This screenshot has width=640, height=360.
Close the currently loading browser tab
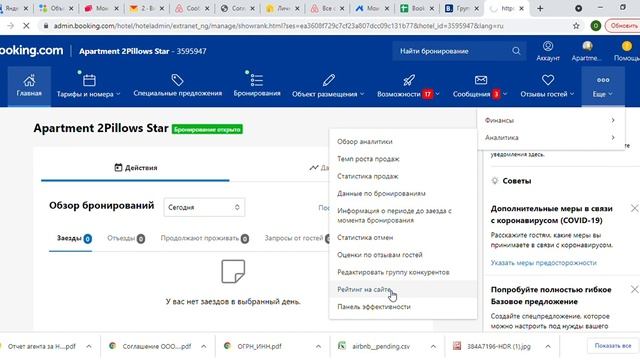pyautogui.click(x=521, y=8)
